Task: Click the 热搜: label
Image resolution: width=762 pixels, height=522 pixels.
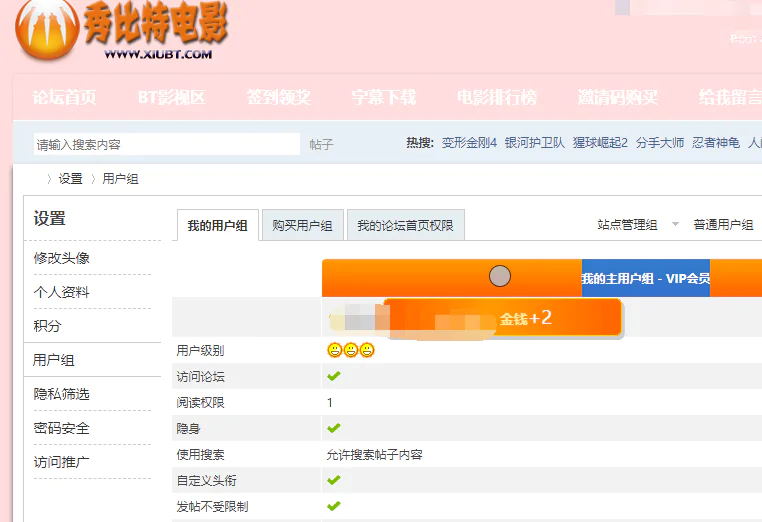Action: pos(420,142)
